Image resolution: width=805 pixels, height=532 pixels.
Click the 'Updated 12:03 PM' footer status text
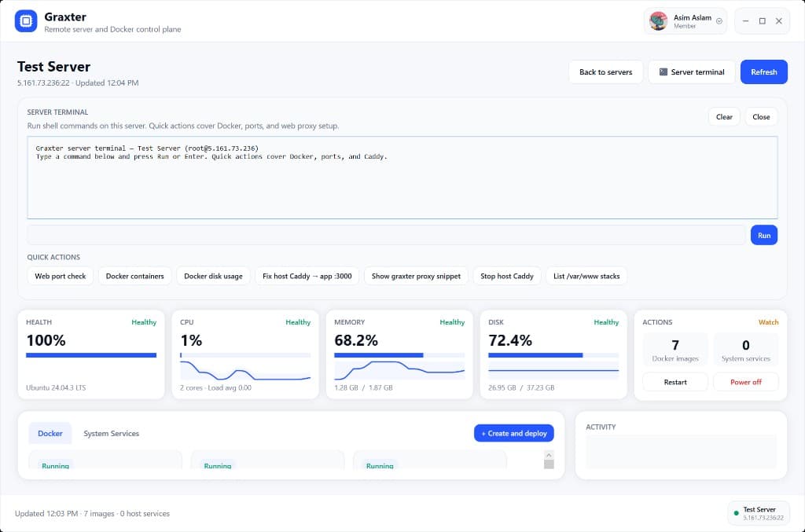click(46, 513)
